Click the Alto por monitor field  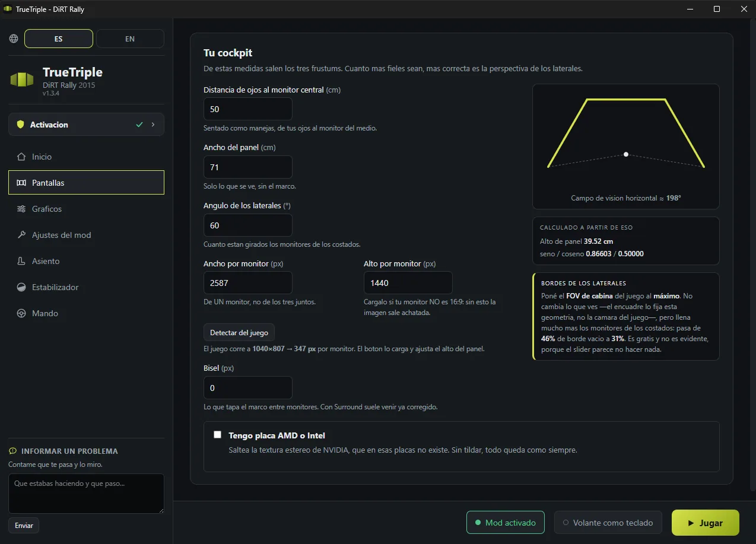pyautogui.click(x=408, y=284)
